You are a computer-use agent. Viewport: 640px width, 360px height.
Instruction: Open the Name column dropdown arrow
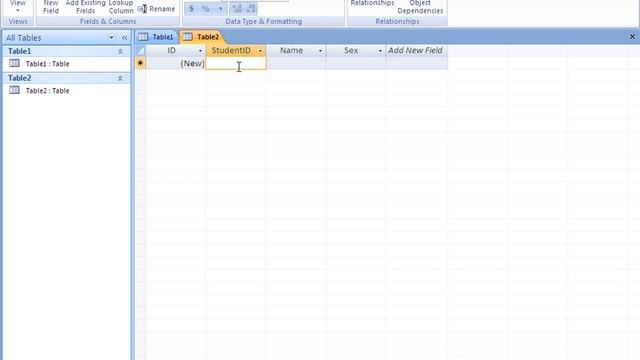click(320, 51)
